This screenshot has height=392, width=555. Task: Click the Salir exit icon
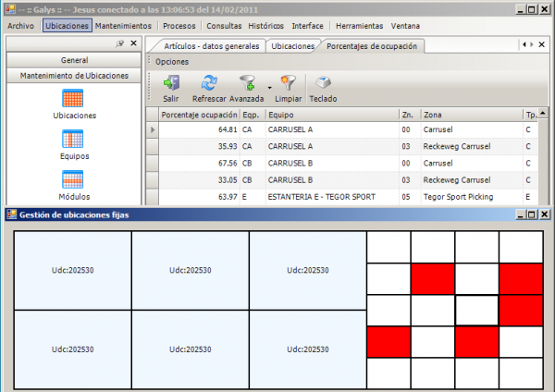pos(170,84)
